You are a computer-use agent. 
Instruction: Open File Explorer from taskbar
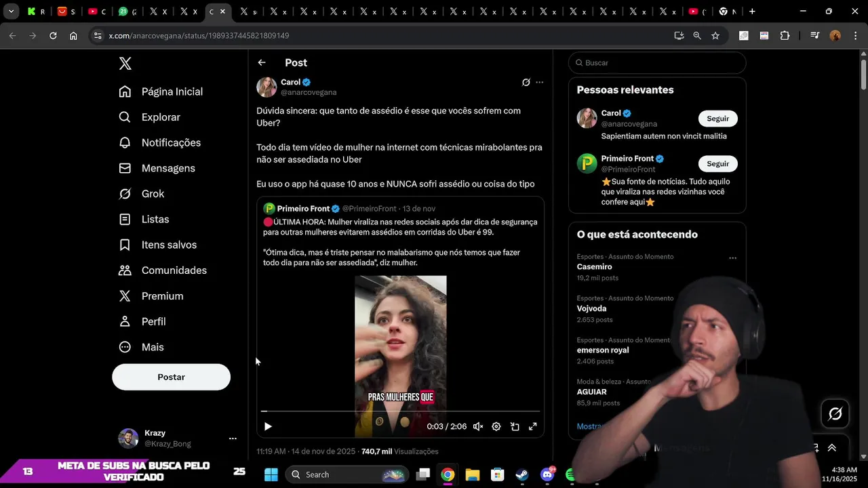pyautogui.click(x=473, y=474)
